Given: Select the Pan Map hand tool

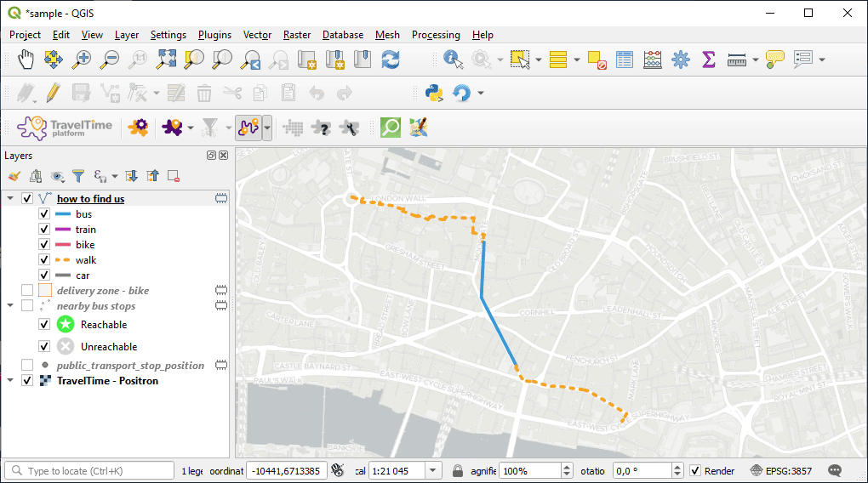Looking at the screenshot, I should point(26,60).
